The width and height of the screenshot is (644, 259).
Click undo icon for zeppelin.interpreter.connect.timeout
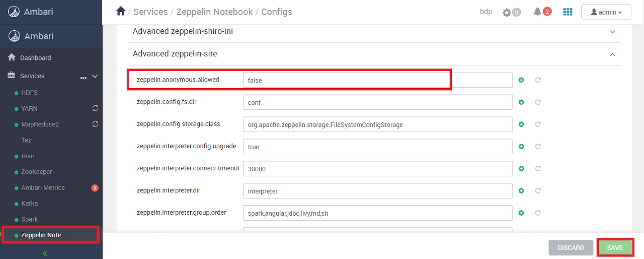click(x=538, y=169)
